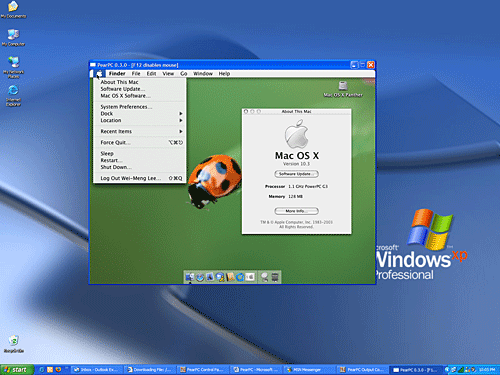The width and height of the screenshot is (500, 375).
Task: Click the Windows Start button
Action: click(x=17, y=370)
